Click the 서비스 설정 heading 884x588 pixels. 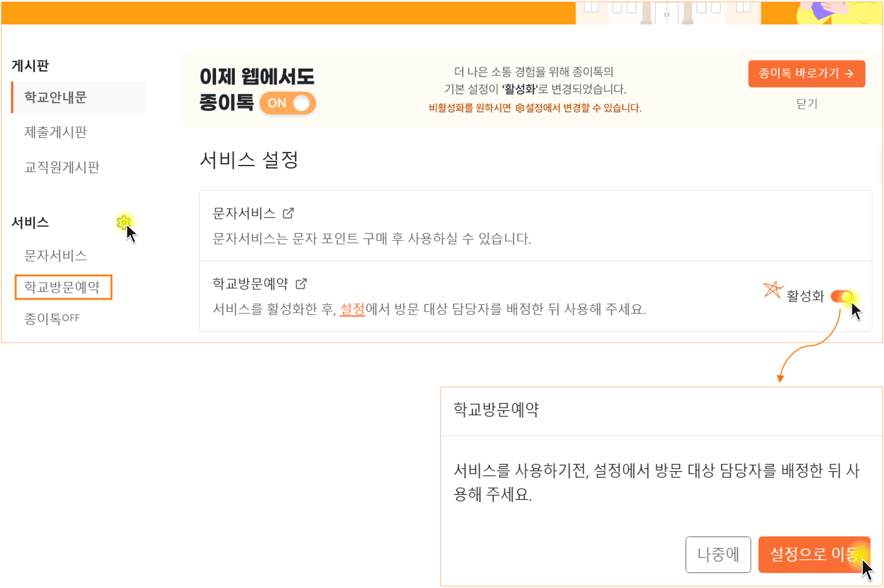coord(249,160)
